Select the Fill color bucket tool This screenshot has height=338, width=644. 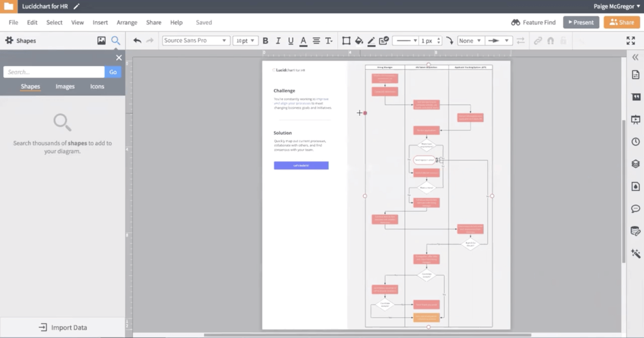(358, 40)
